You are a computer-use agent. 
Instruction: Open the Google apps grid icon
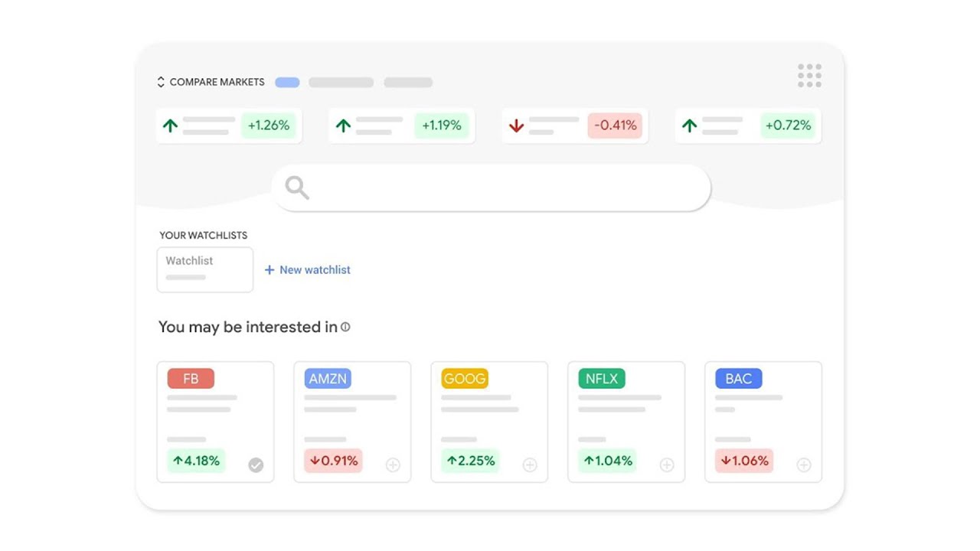click(809, 76)
